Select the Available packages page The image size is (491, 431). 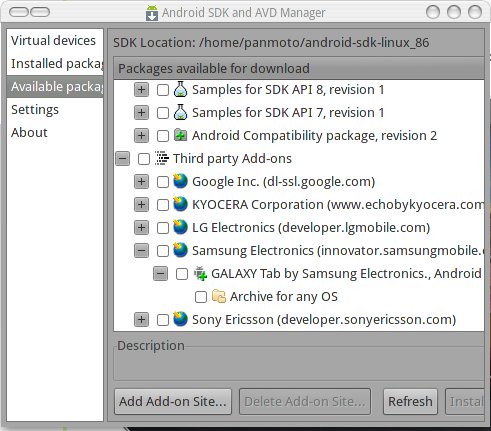pyautogui.click(x=55, y=86)
